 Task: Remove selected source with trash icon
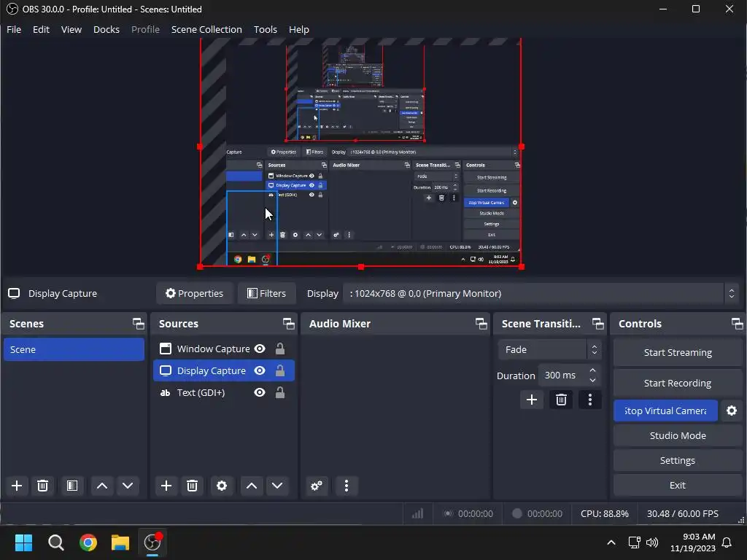point(192,486)
